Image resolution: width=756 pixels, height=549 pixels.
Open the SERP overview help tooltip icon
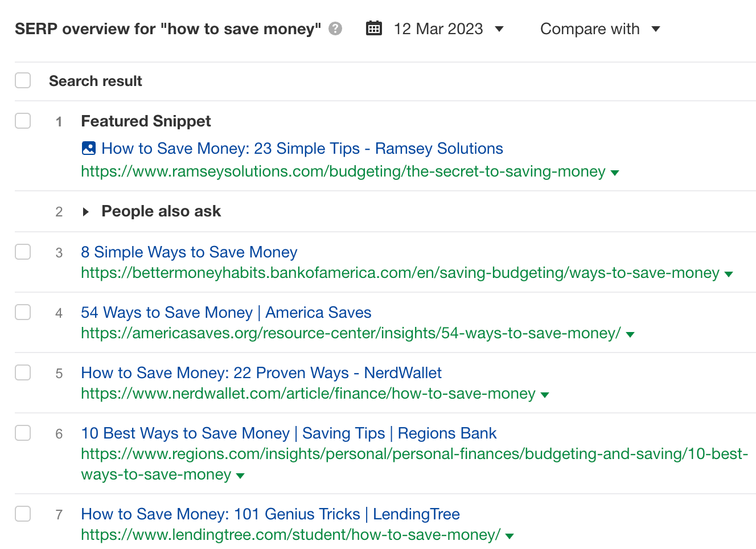tap(336, 28)
